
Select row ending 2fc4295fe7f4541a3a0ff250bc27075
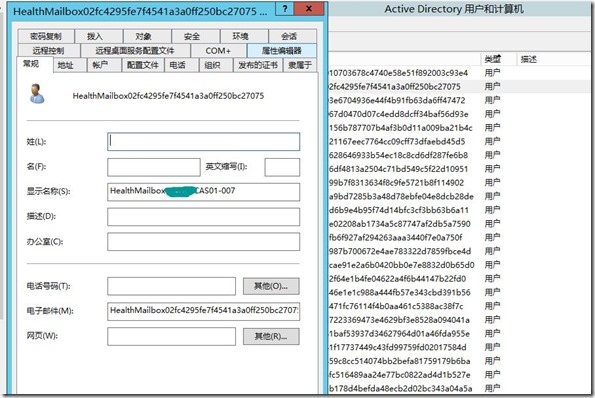[x=459, y=87]
